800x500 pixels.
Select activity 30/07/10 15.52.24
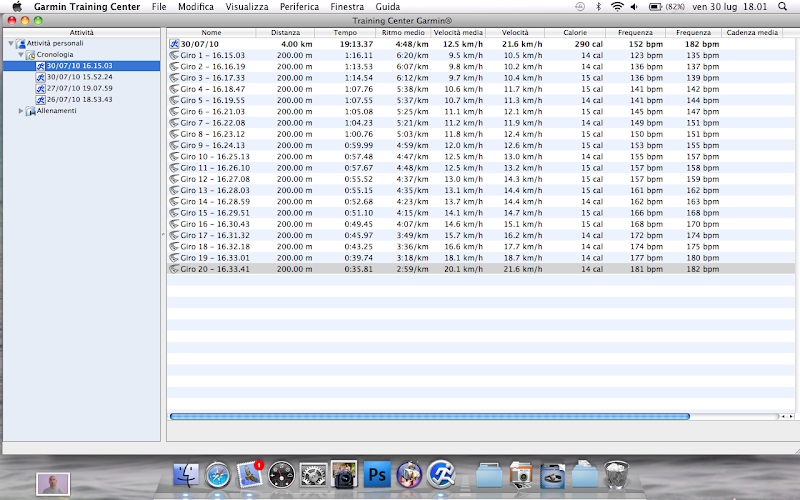click(x=80, y=77)
